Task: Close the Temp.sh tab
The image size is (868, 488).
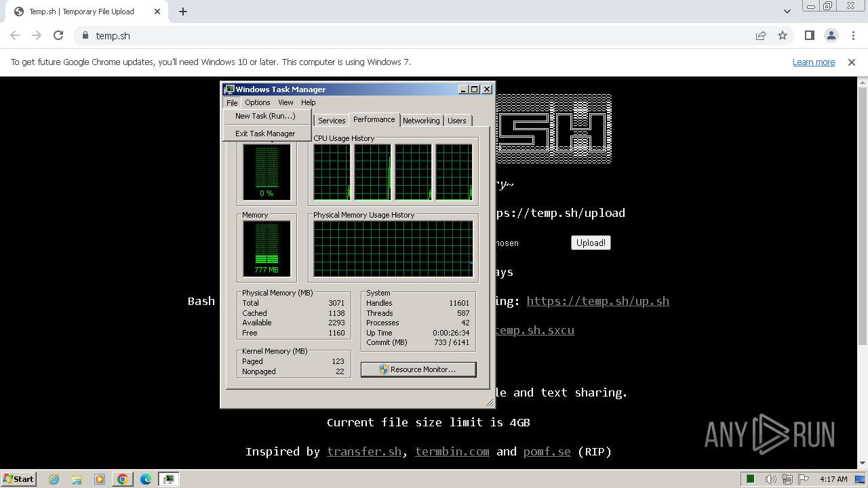Action: pos(157,12)
